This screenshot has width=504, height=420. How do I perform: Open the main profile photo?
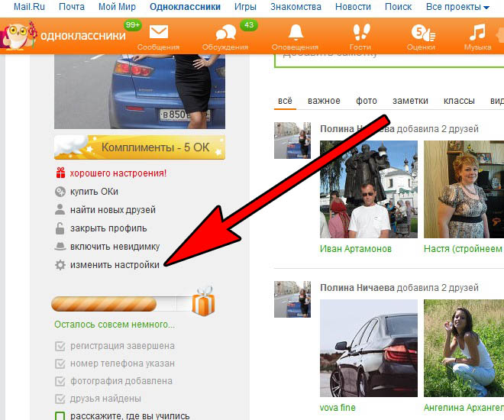[x=140, y=92]
